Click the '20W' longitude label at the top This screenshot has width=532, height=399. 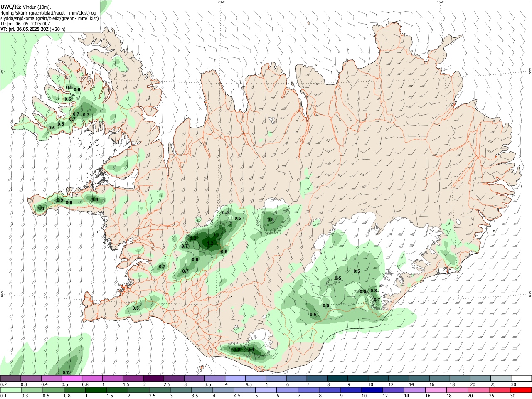coord(221,2)
